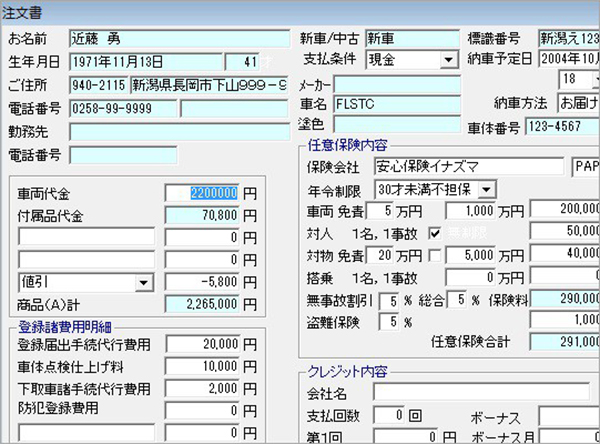The image size is (600, 444).
Task: Select the 車名 field showing FLSTC
Action: [x=397, y=104]
